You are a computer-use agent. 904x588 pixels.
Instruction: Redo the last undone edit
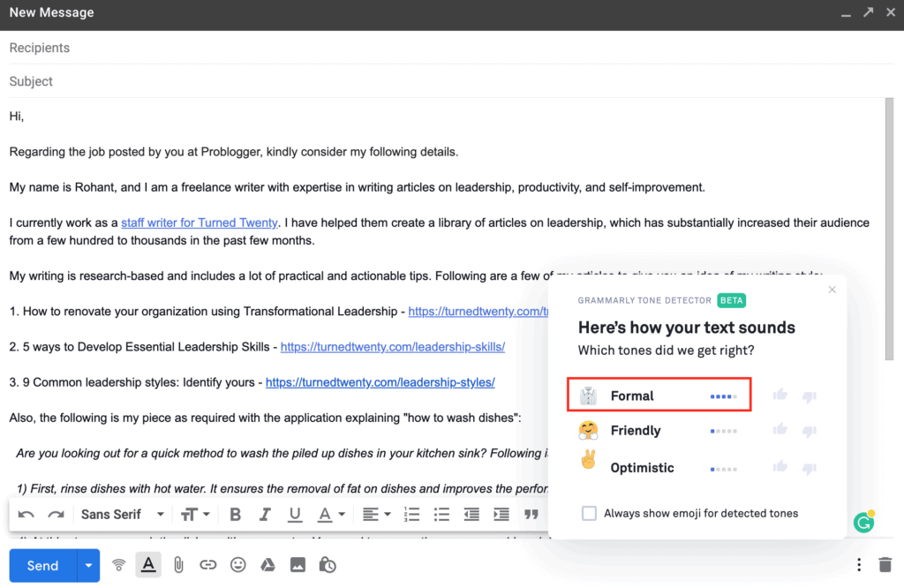(x=56, y=514)
